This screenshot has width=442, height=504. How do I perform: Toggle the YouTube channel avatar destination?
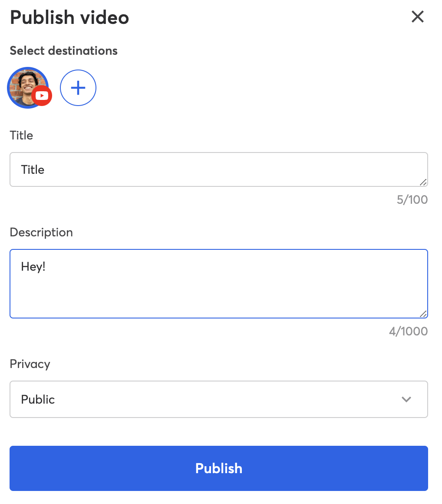pyautogui.click(x=28, y=87)
